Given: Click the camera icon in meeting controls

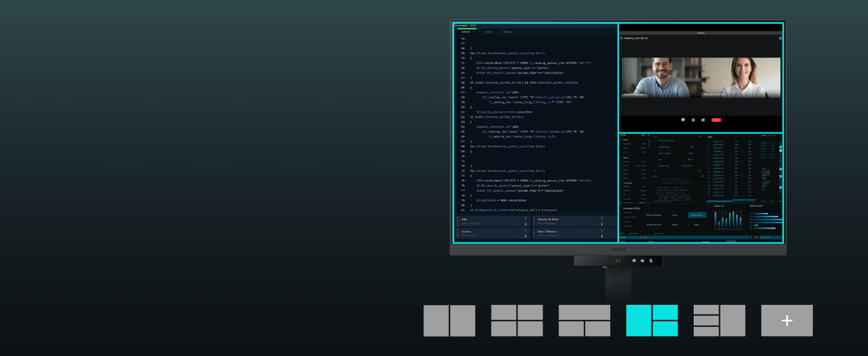Looking at the screenshot, I should tap(693, 120).
